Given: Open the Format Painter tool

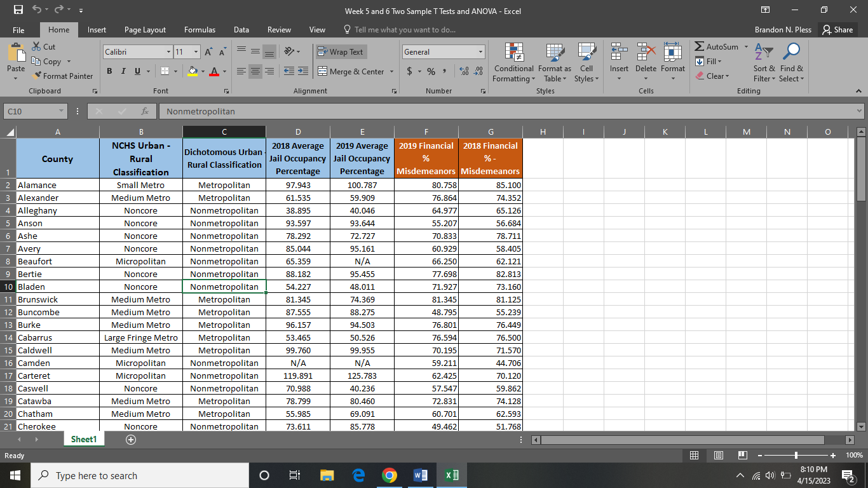Looking at the screenshot, I should [63, 76].
